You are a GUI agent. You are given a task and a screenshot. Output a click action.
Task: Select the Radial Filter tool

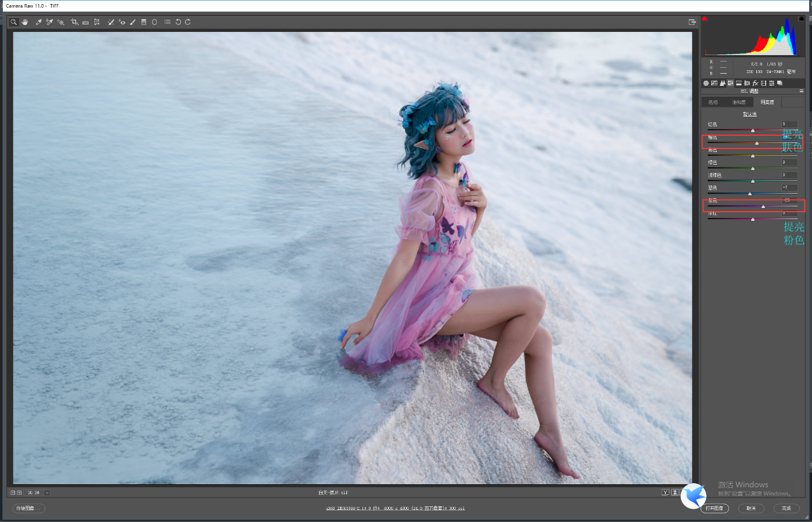(154, 22)
